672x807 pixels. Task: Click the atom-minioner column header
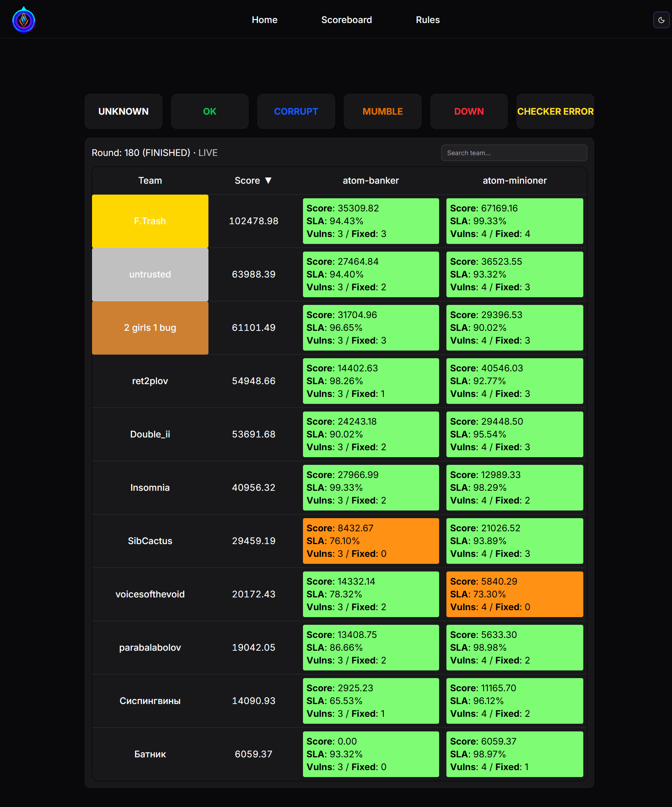click(x=514, y=181)
